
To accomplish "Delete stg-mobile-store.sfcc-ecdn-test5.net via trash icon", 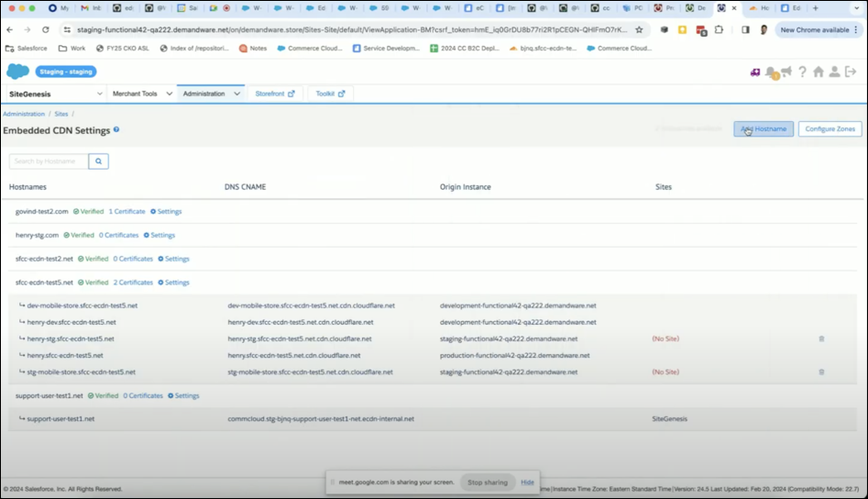I will coord(821,372).
